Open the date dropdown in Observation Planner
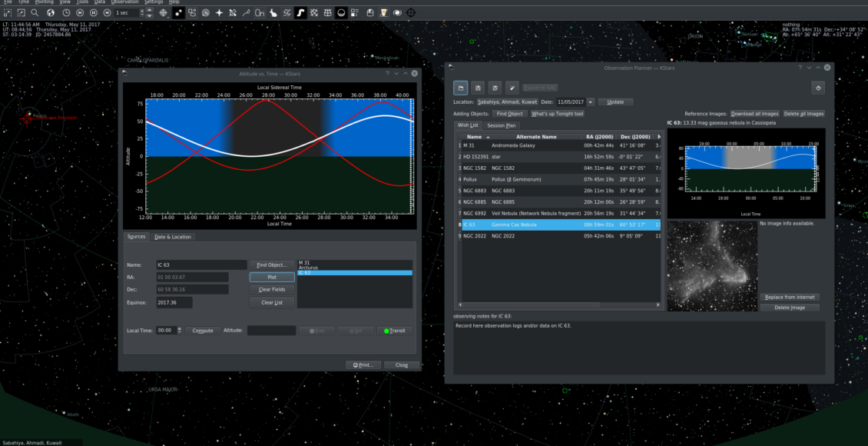Screen dimensions: 868x446 click(x=591, y=102)
